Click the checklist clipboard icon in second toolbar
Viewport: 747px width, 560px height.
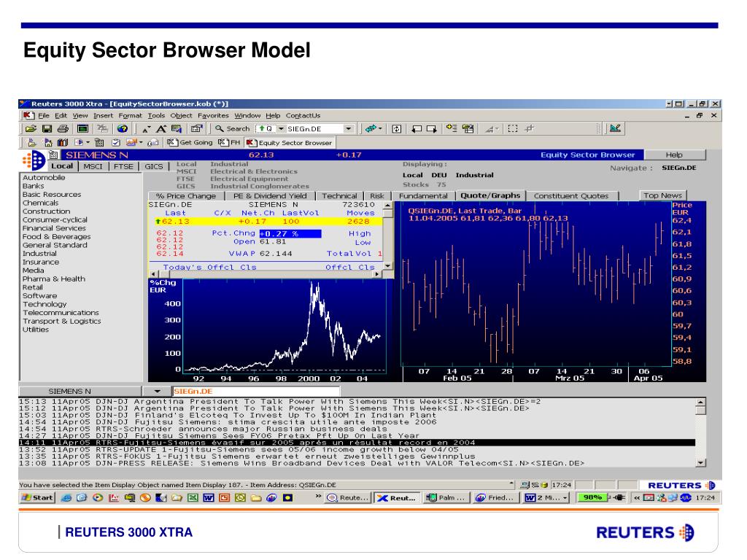point(116,142)
